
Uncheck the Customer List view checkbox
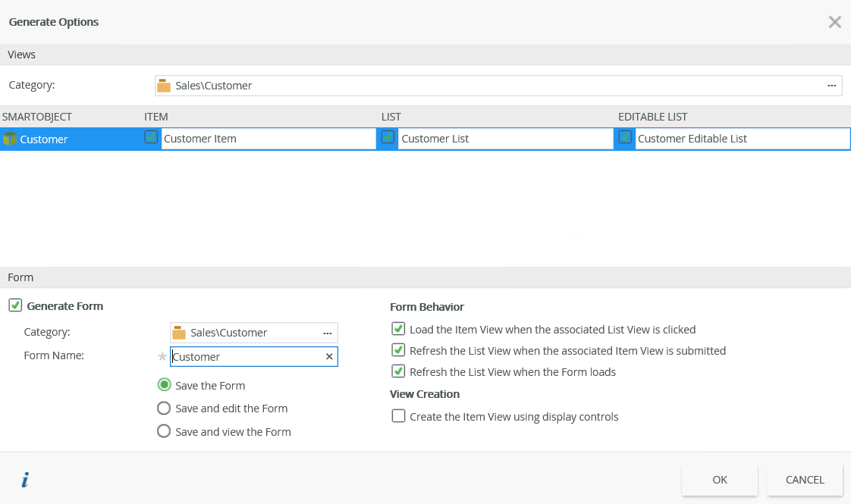388,137
